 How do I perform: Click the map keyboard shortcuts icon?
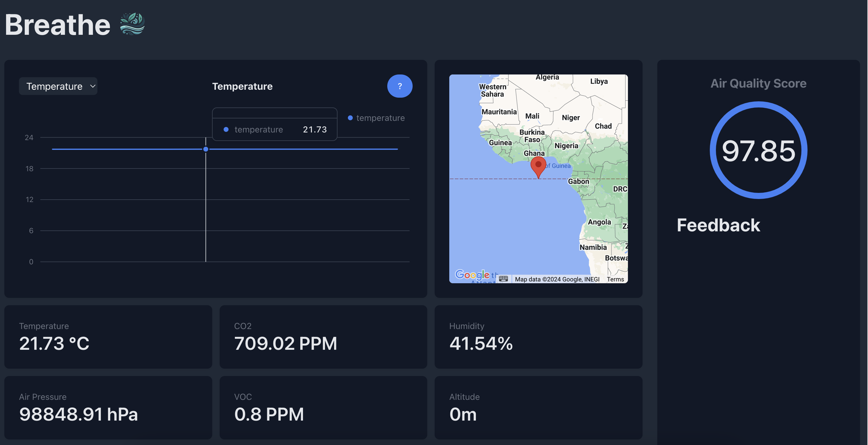(x=503, y=279)
